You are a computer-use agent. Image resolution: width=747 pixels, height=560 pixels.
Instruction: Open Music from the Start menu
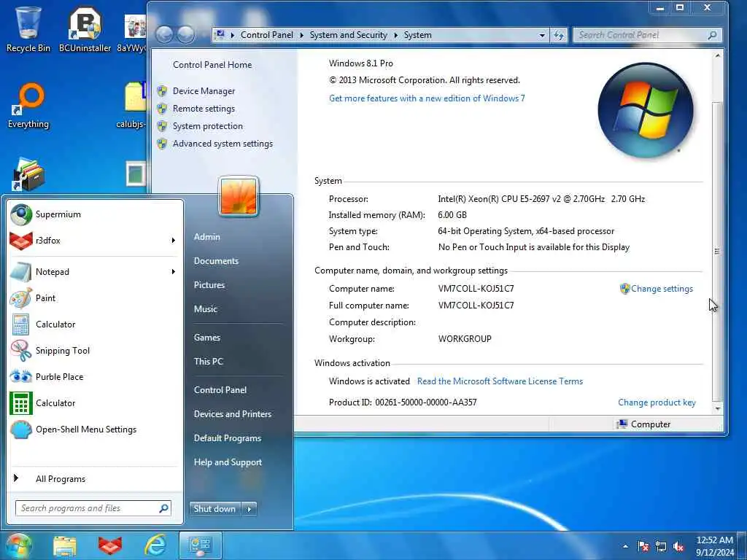pos(205,309)
